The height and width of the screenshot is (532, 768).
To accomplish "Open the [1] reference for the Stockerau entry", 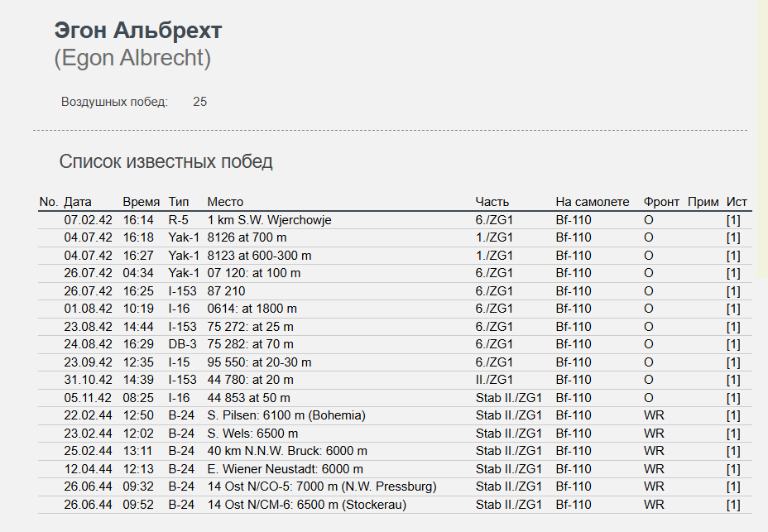I will [x=733, y=505].
